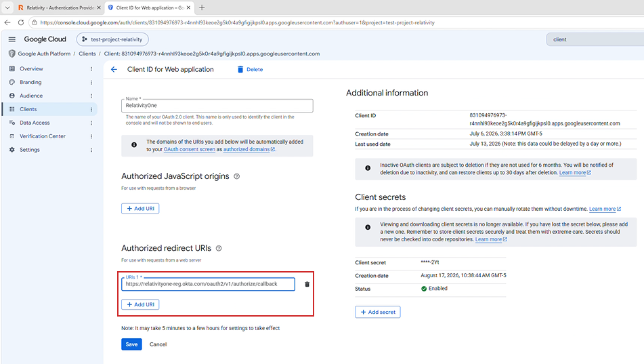Cancel the client changes
This screenshot has width=644, height=364.
158,344
